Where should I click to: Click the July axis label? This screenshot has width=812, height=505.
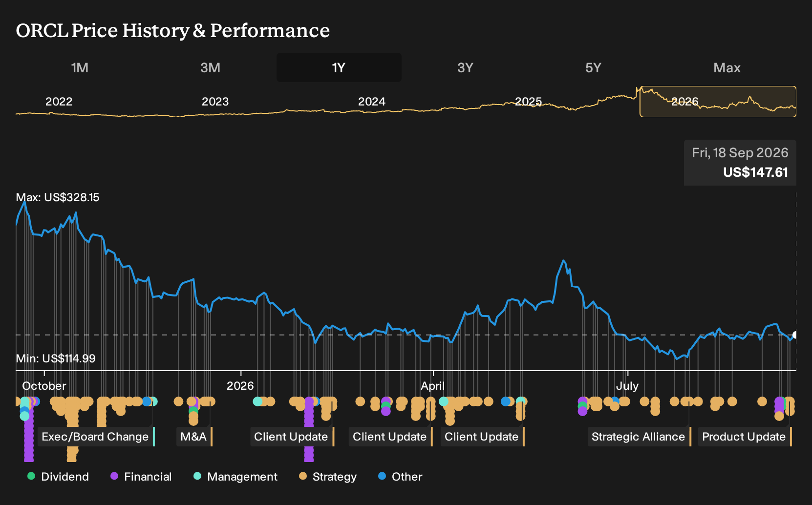[x=627, y=386]
